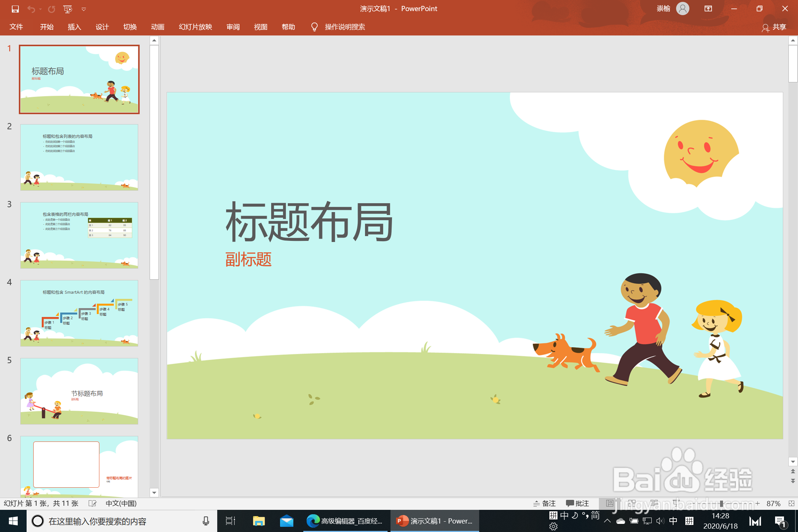Switch to Slide Sorter view icon

click(632, 504)
